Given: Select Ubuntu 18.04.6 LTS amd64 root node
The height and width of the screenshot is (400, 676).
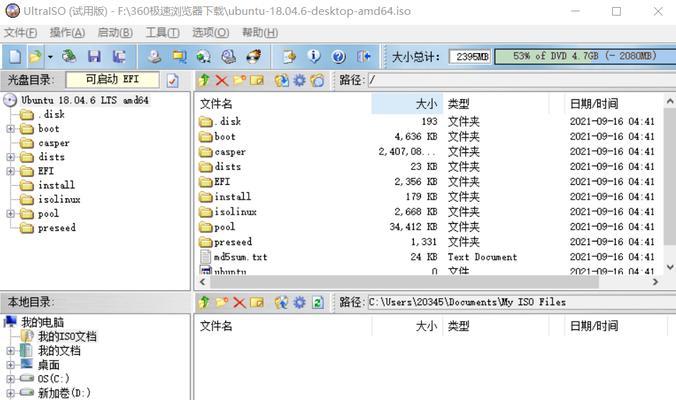Looking at the screenshot, I should click(84, 100).
